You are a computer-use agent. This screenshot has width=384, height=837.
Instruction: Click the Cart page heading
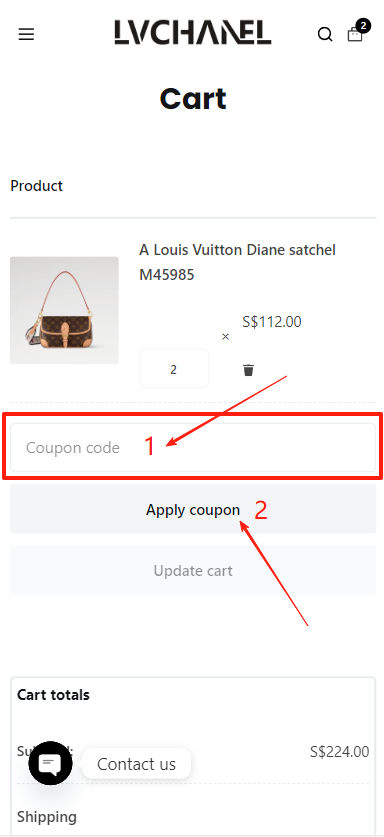[193, 99]
